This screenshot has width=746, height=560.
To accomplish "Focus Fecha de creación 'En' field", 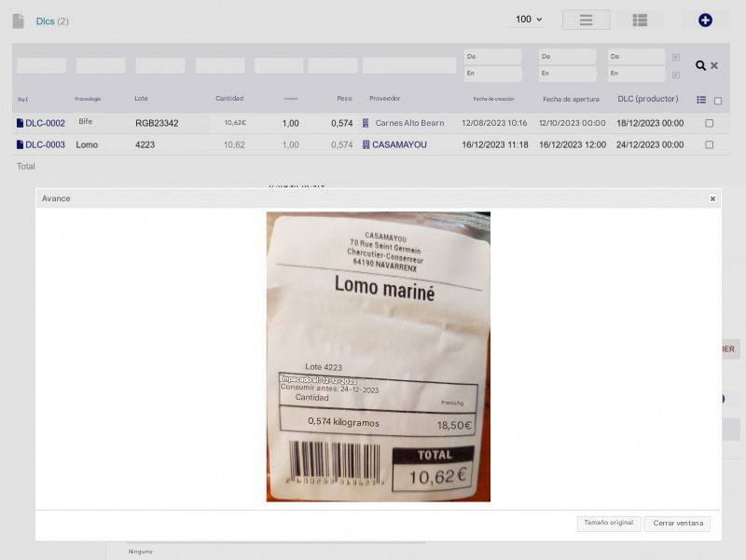I will coord(492,74).
